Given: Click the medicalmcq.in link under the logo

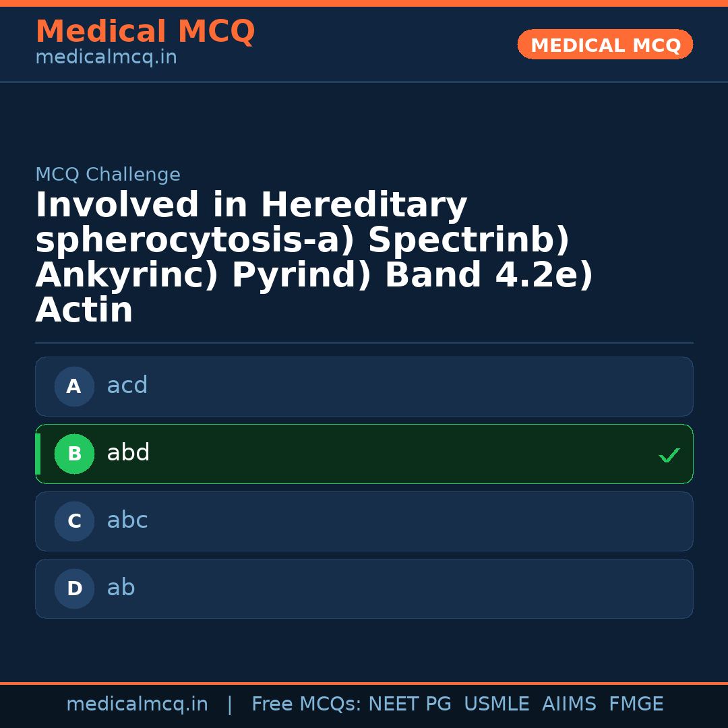Looking at the screenshot, I should coord(106,57).
